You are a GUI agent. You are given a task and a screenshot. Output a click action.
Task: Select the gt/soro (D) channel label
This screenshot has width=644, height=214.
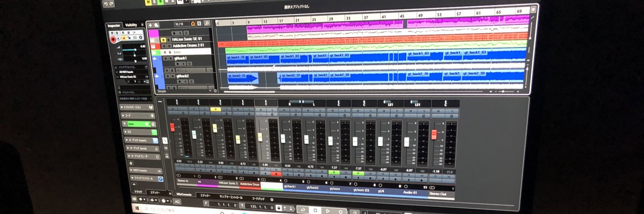click(x=361, y=190)
